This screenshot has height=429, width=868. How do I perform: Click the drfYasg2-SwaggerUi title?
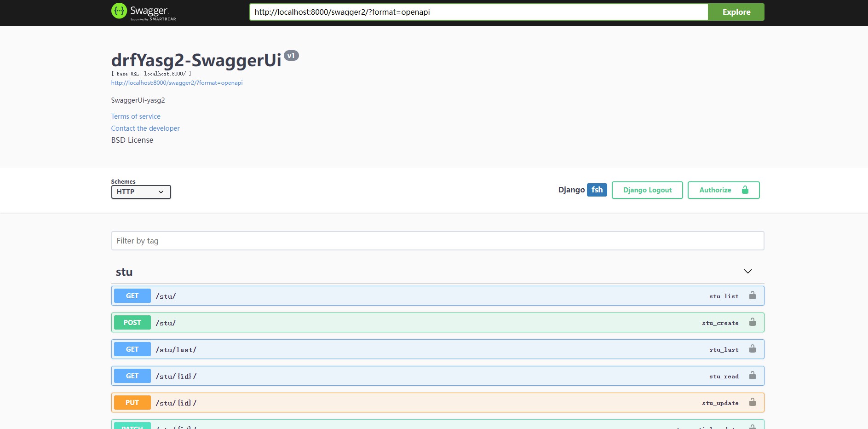coord(196,60)
